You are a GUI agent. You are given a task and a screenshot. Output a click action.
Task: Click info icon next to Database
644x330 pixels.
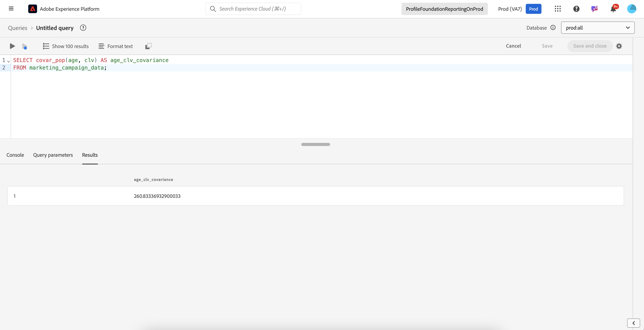click(x=553, y=28)
